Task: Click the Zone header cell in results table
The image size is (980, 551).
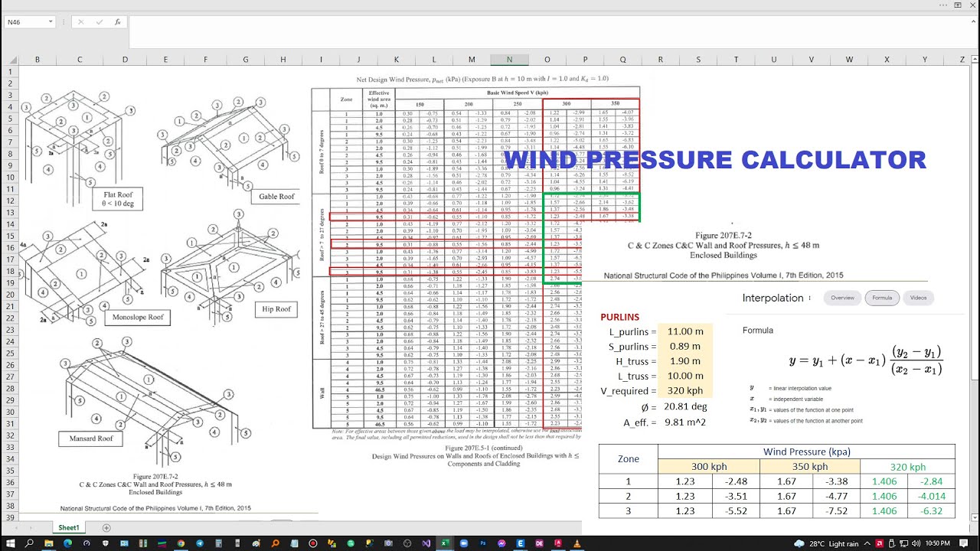Action: (629, 458)
